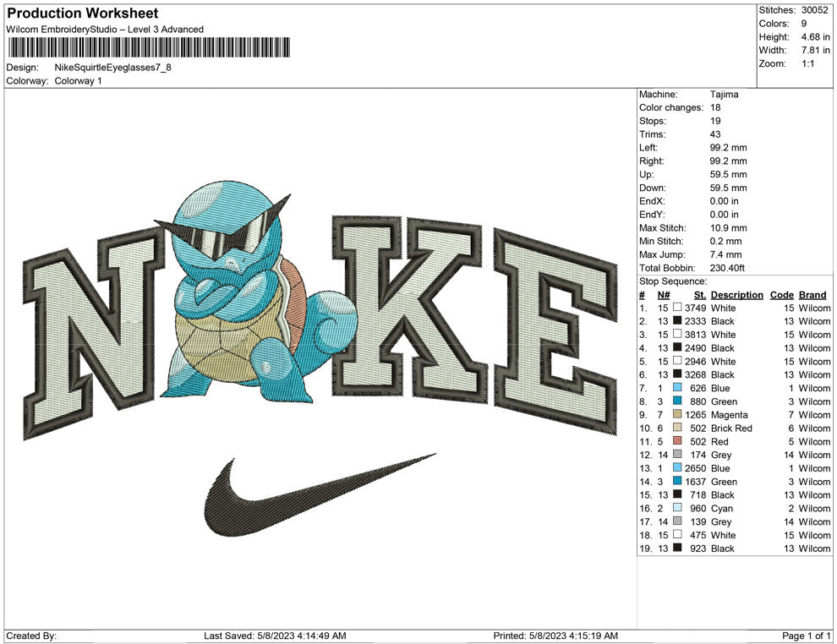
Task: Click the Stitches count "30052"
Action: click(x=814, y=10)
